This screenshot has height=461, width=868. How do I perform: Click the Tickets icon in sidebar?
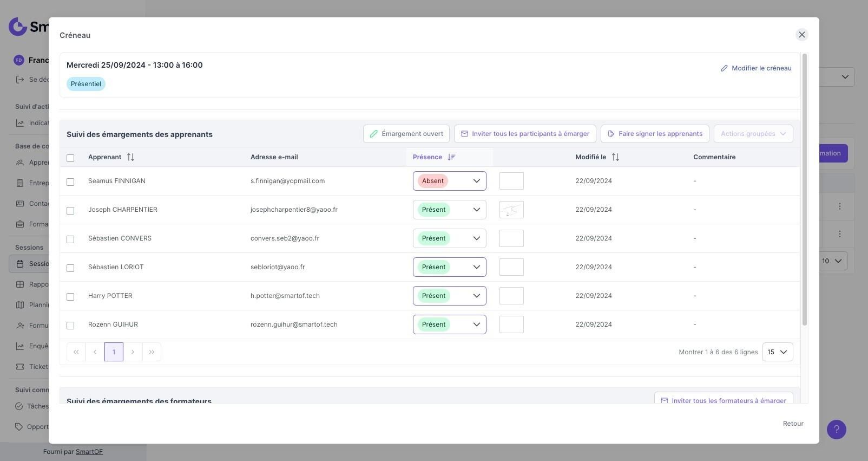(20, 367)
